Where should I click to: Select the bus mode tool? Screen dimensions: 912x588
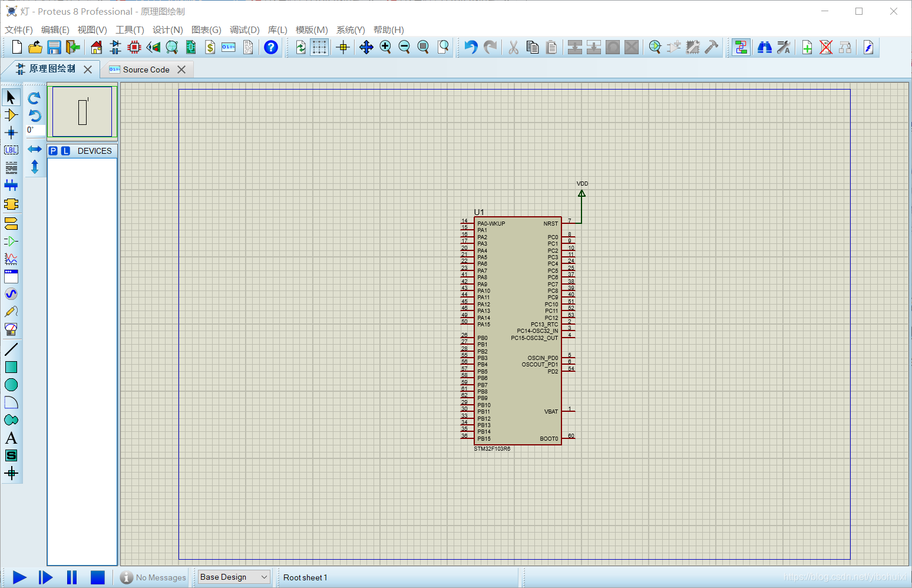[x=11, y=186]
